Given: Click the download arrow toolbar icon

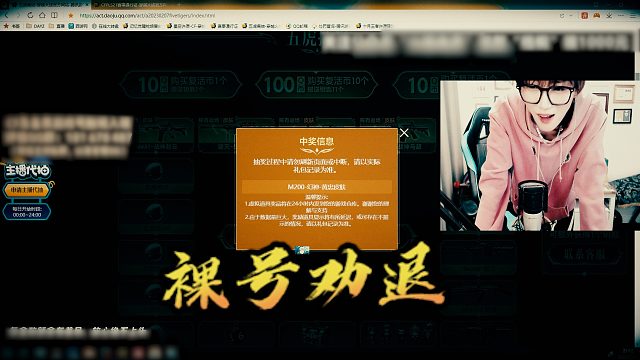Looking at the screenshot, I should point(609,16).
